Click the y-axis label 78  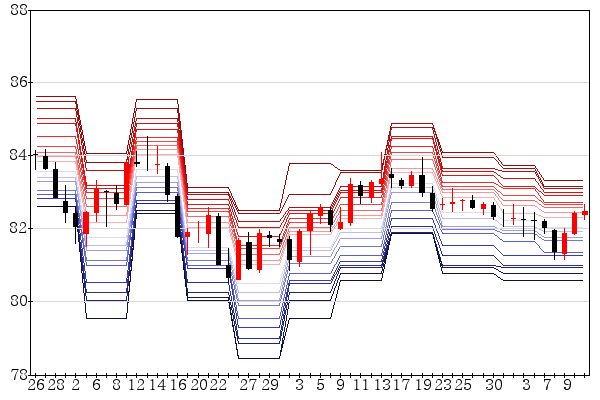click(19, 374)
